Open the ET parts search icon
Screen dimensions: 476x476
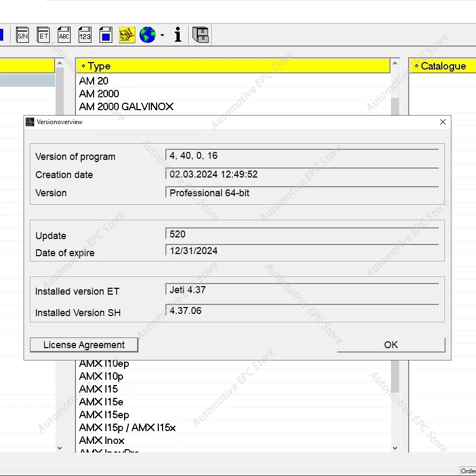click(43, 35)
